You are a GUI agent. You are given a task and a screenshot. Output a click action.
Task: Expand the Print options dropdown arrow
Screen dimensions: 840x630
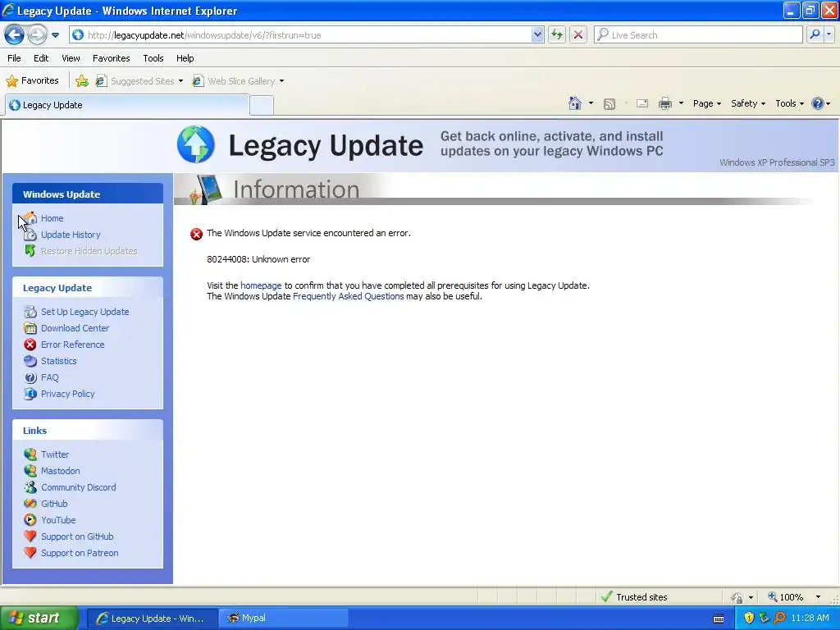pos(681,103)
